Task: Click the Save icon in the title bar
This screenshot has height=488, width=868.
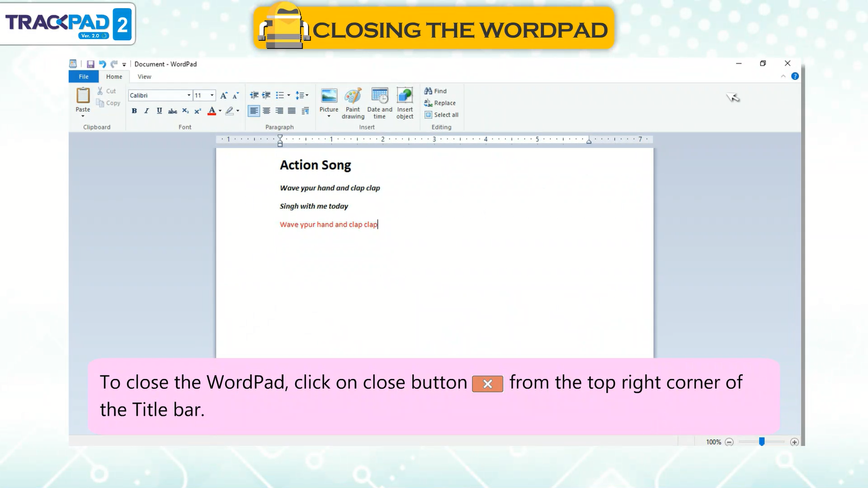Action: click(x=91, y=64)
